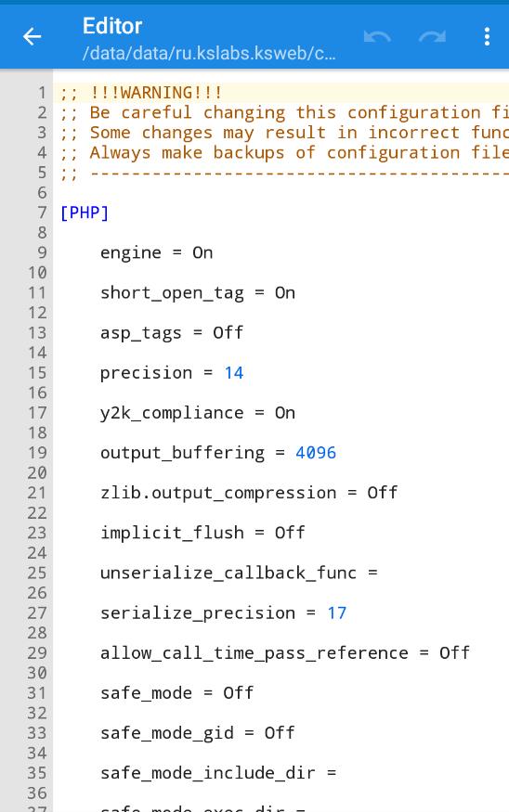509x812 pixels.
Task: Place cursor on allow_call_time_pass_reference line
Action: (285, 653)
